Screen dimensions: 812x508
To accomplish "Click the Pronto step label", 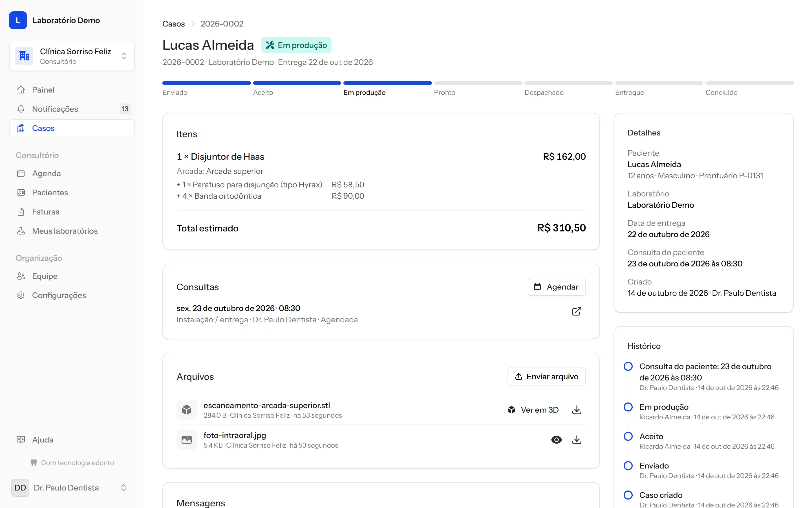I will 445,92.
